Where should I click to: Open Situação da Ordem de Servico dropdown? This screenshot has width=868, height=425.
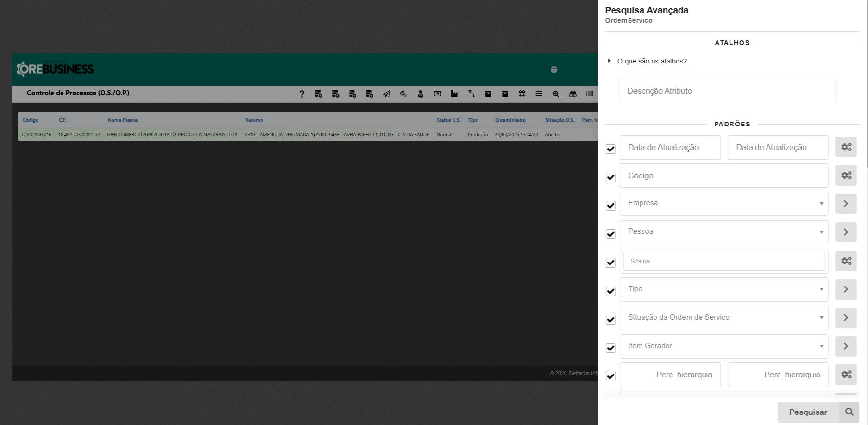click(x=724, y=318)
